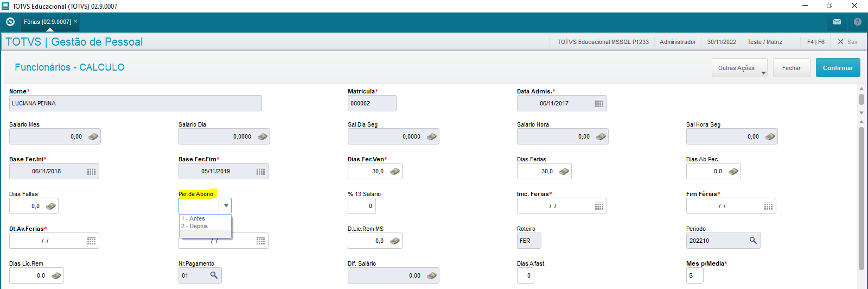Open the help question mark icon
The image size is (868, 289).
coord(858,22)
